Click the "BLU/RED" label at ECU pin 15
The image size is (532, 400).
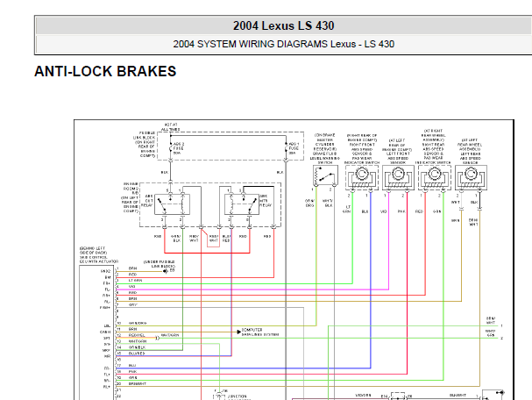coord(137,354)
